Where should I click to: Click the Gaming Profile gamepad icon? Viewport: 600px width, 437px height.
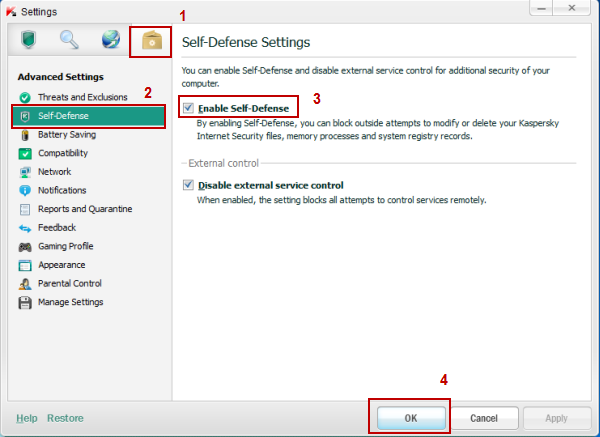click(25, 247)
